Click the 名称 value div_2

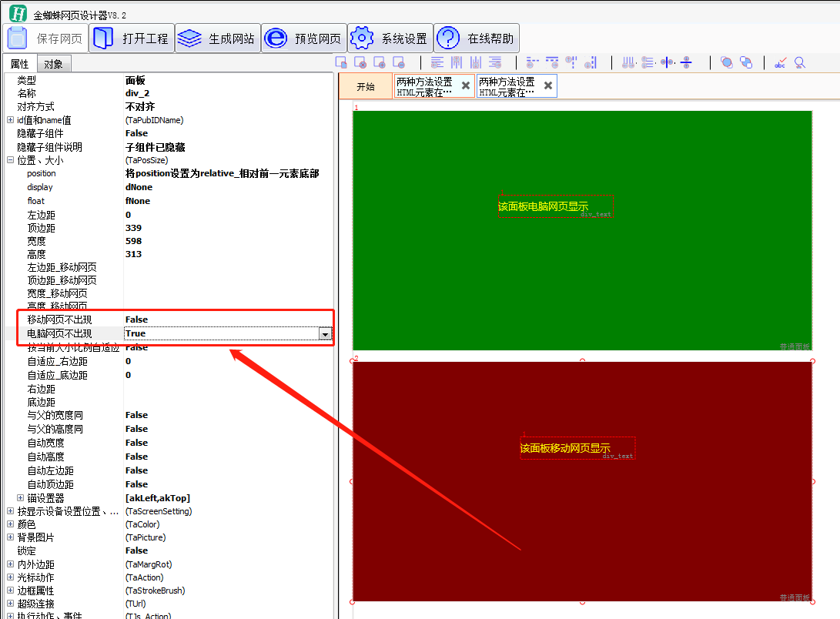(137, 93)
